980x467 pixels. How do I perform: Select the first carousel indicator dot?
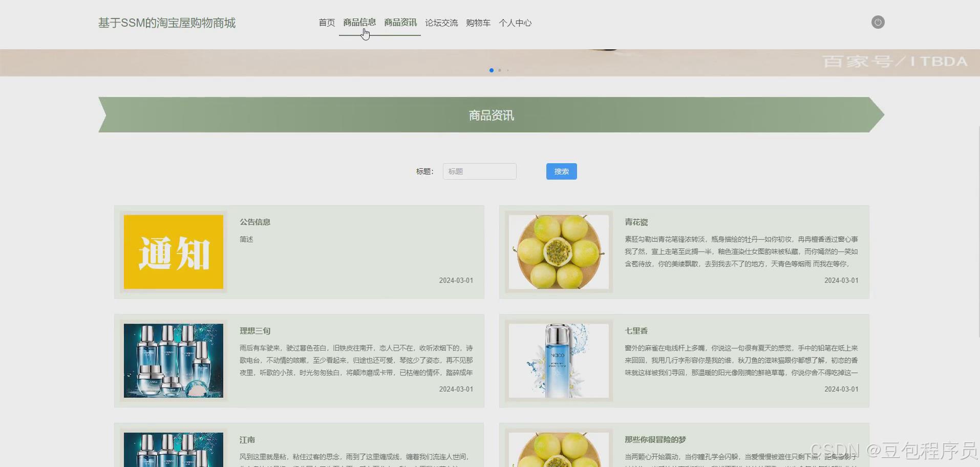pyautogui.click(x=492, y=70)
